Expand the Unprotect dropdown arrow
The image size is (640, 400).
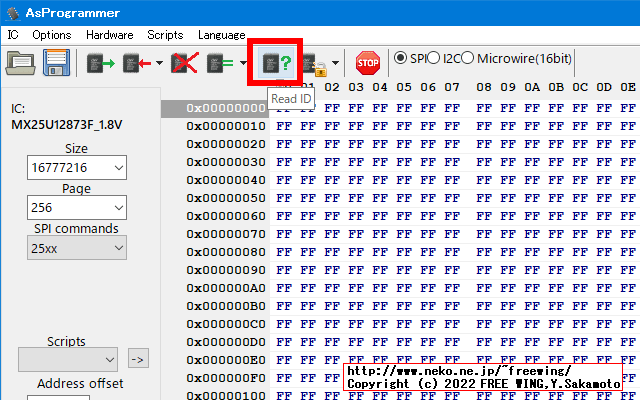pyautogui.click(x=335, y=63)
